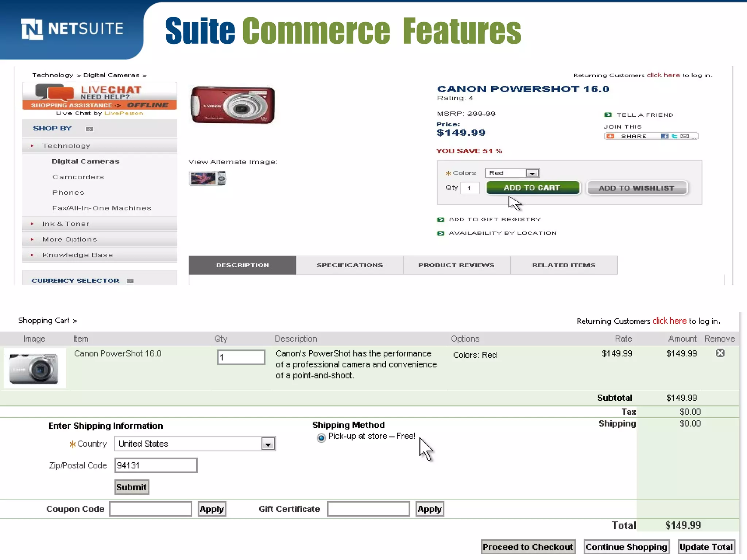Click Availability by Location link
Image resolution: width=747 pixels, height=560 pixels.
pos(503,233)
